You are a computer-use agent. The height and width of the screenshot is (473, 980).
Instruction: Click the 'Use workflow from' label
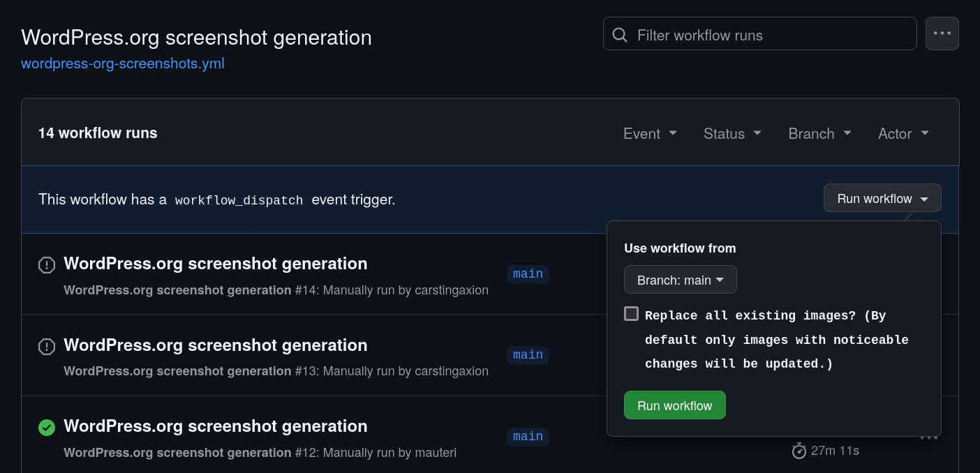pyautogui.click(x=680, y=248)
